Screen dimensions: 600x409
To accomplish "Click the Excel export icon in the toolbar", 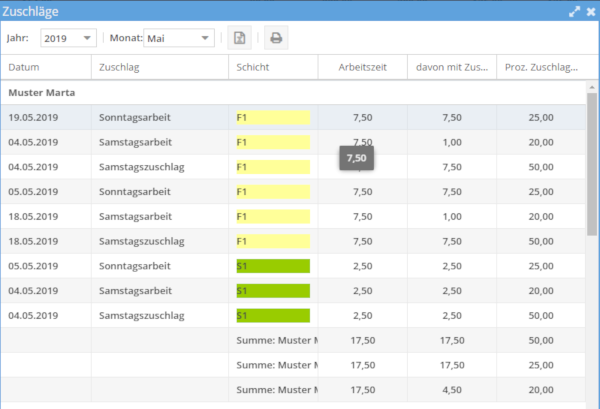I will (x=239, y=38).
